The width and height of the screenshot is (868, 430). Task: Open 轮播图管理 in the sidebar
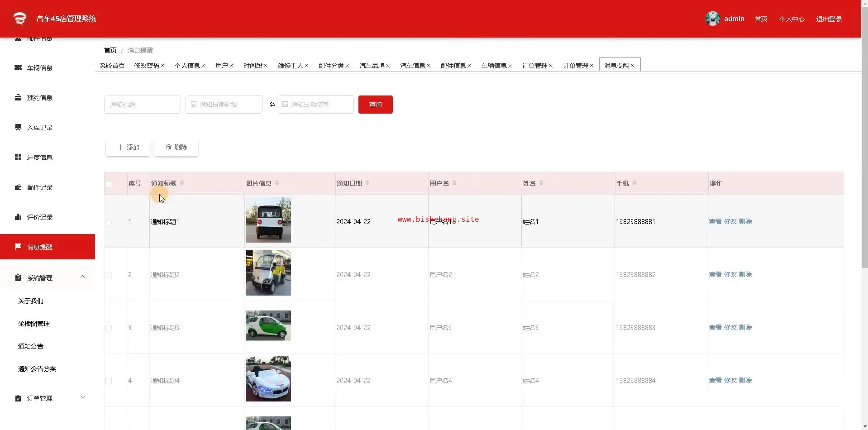(x=34, y=324)
